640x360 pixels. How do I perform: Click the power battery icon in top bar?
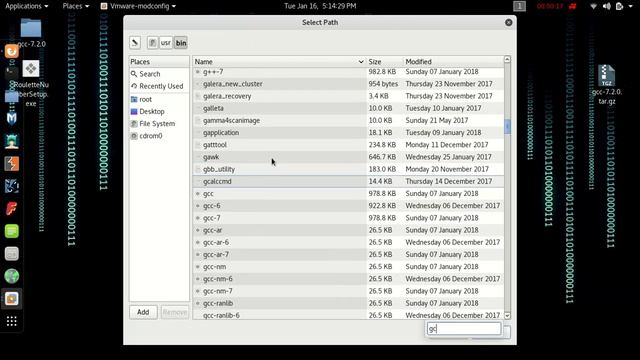(x=619, y=6)
